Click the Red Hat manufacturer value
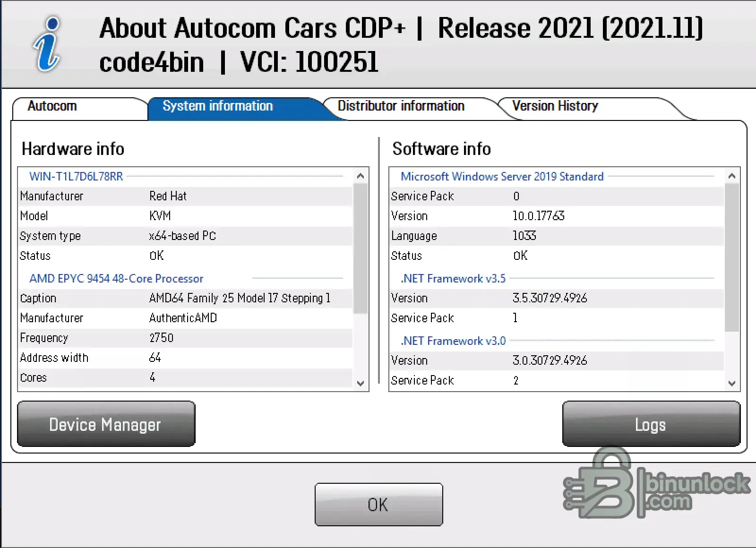This screenshot has height=548, width=756. (x=168, y=196)
